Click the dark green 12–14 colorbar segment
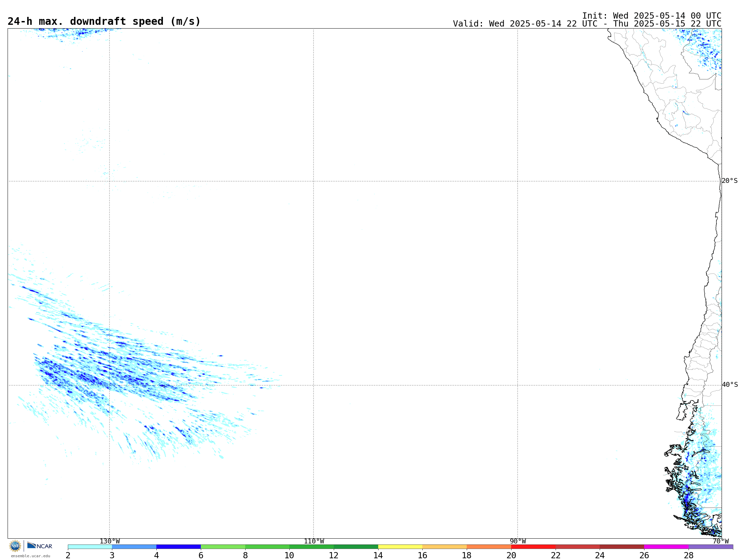Screen dimensions: 744x560 point(356,547)
